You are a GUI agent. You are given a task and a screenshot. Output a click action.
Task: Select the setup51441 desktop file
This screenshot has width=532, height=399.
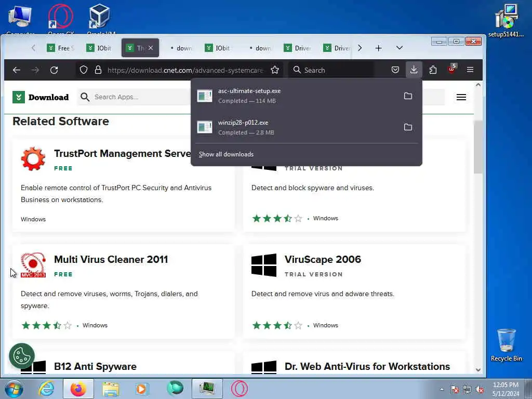tap(506, 20)
